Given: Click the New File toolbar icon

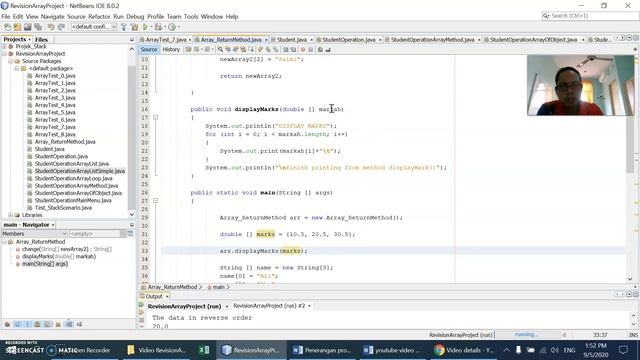Looking at the screenshot, I should (7, 27).
